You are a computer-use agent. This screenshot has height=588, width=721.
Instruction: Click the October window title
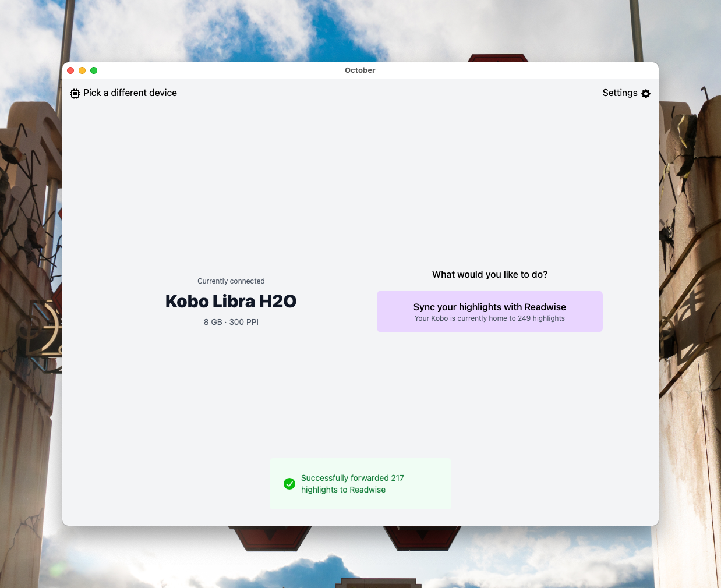click(x=360, y=70)
